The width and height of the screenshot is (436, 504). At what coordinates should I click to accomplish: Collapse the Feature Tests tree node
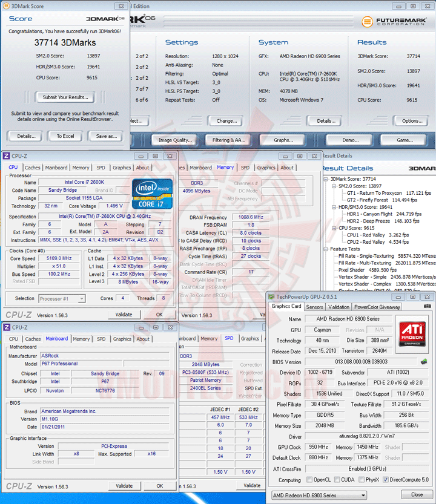(x=326, y=249)
